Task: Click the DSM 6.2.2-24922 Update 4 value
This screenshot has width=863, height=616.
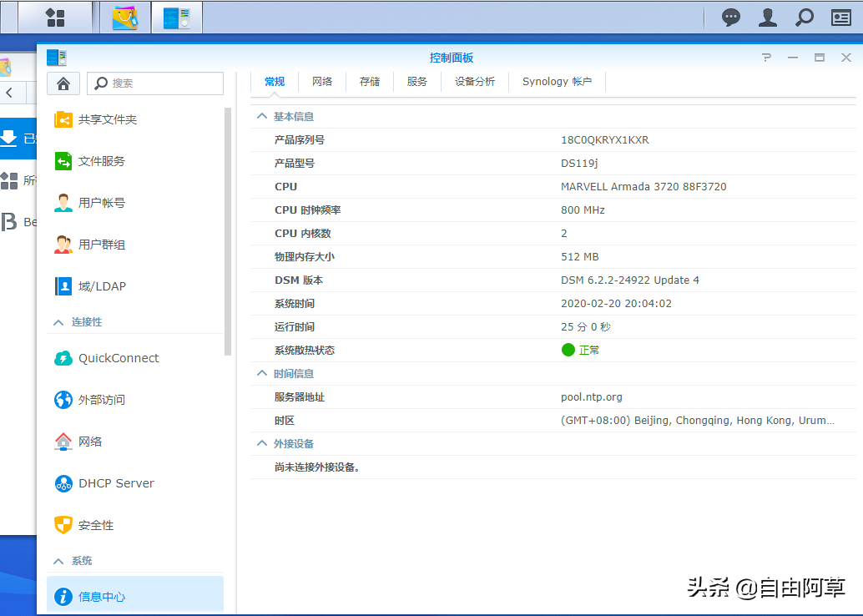Action: click(x=630, y=280)
